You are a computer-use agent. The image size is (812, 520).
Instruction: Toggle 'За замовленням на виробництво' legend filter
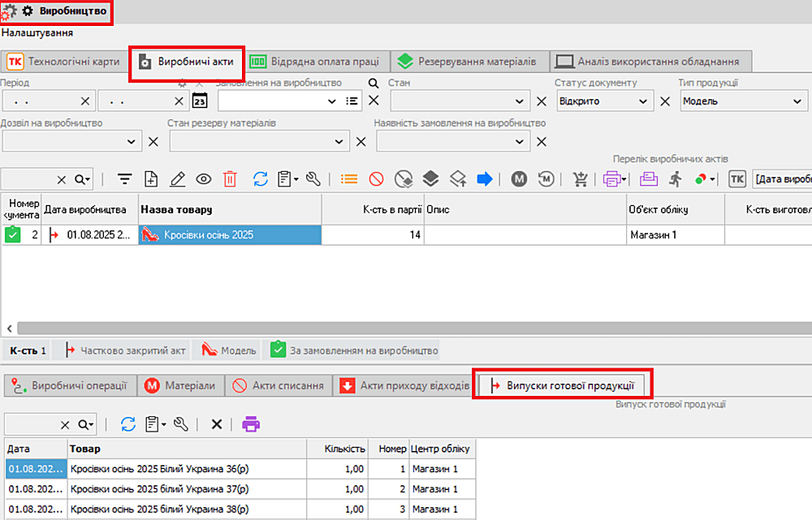(x=354, y=351)
